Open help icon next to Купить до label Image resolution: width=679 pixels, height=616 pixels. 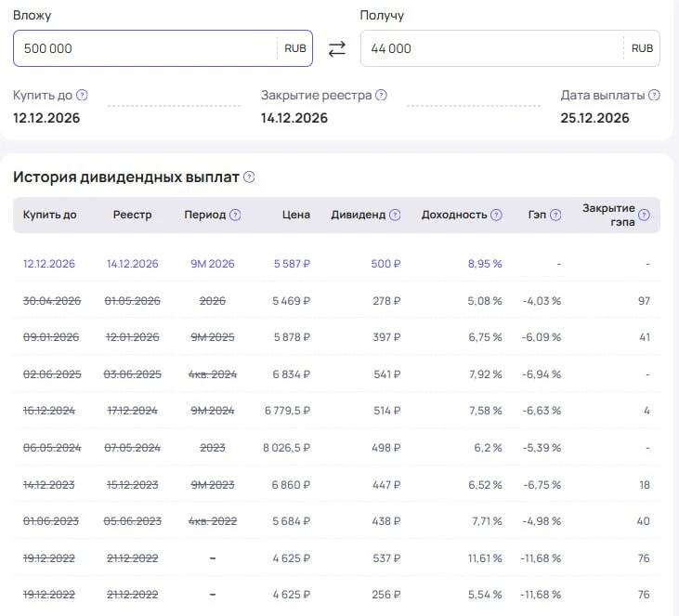coord(82,95)
